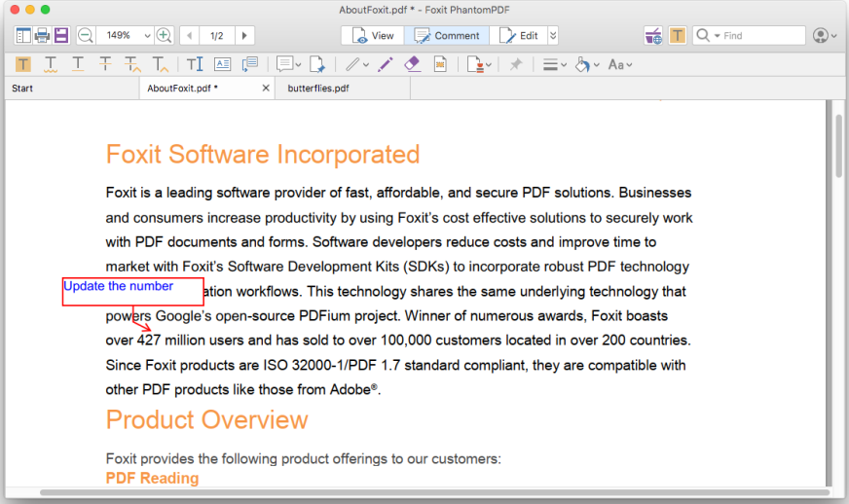Image resolution: width=849 pixels, height=504 pixels.
Task: Switch to the View mode tab
Action: pos(373,36)
